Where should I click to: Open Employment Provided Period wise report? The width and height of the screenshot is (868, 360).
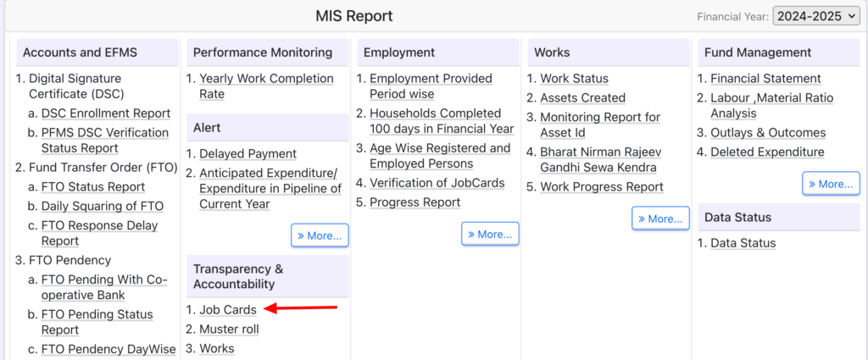[431, 86]
